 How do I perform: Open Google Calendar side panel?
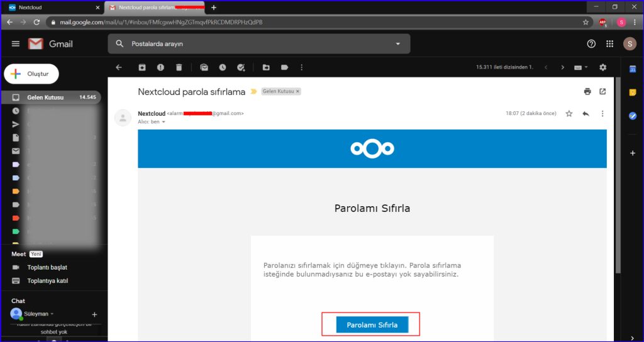(x=633, y=69)
